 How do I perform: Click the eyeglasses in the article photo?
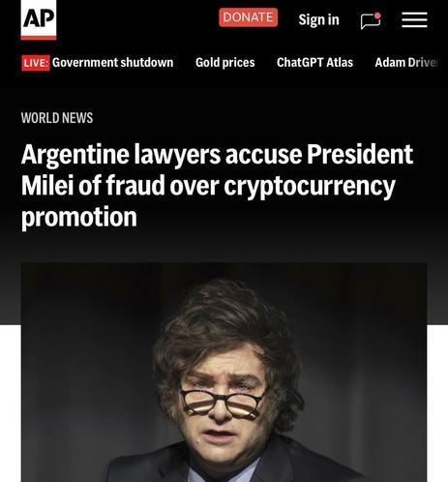click(x=222, y=404)
